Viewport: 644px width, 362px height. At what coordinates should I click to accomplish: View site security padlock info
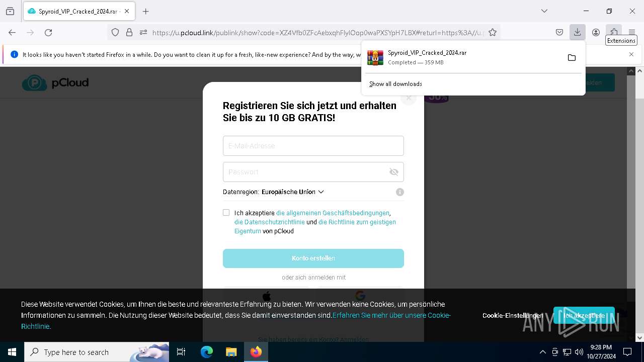pos(129,32)
